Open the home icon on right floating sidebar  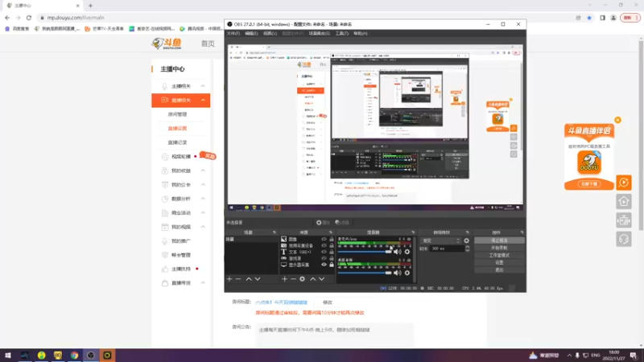click(623, 202)
